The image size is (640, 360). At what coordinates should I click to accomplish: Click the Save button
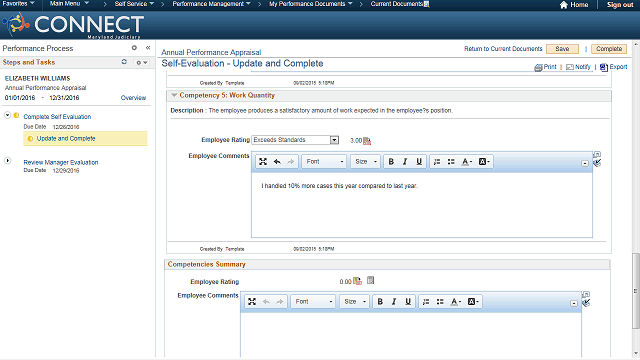(562, 49)
